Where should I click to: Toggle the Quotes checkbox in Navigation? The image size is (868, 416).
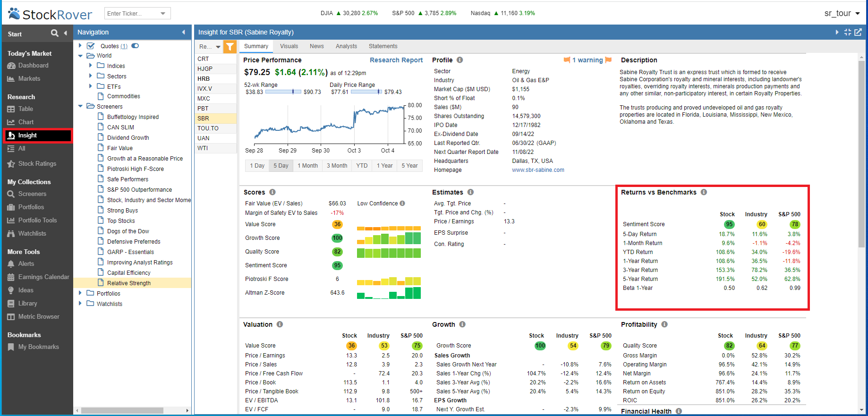91,46
